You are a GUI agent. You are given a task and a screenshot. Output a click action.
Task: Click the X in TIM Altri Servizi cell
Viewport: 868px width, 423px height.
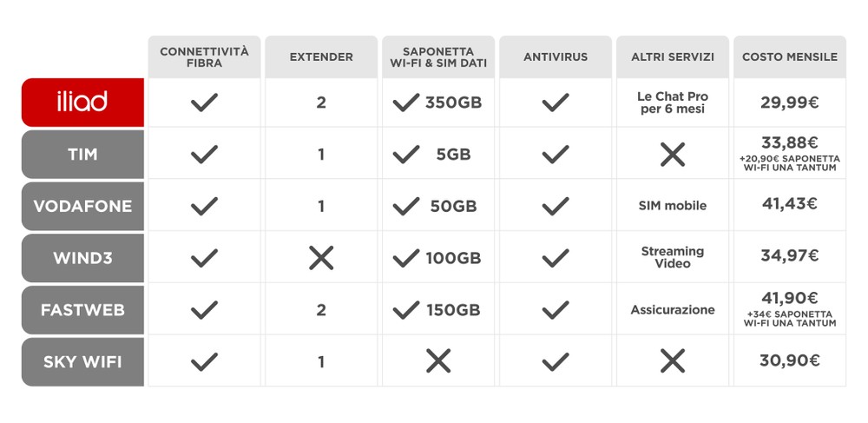pyautogui.click(x=672, y=155)
